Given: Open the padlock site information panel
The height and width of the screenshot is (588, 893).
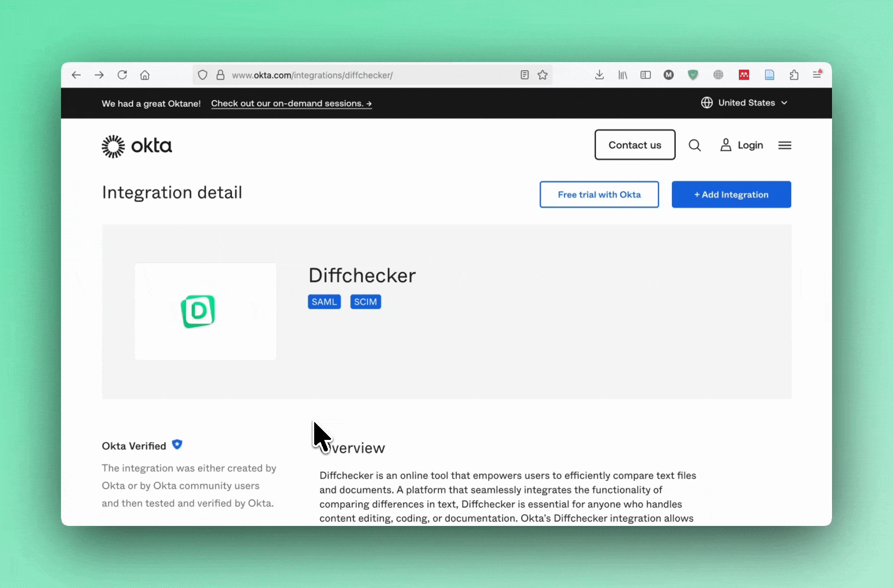Looking at the screenshot, I should click(221, 75).
